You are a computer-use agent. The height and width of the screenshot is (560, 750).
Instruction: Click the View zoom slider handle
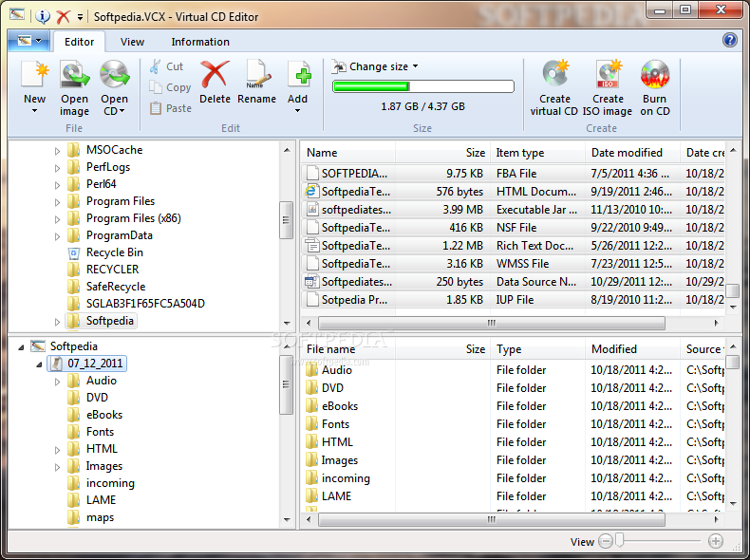pos(620,540)
